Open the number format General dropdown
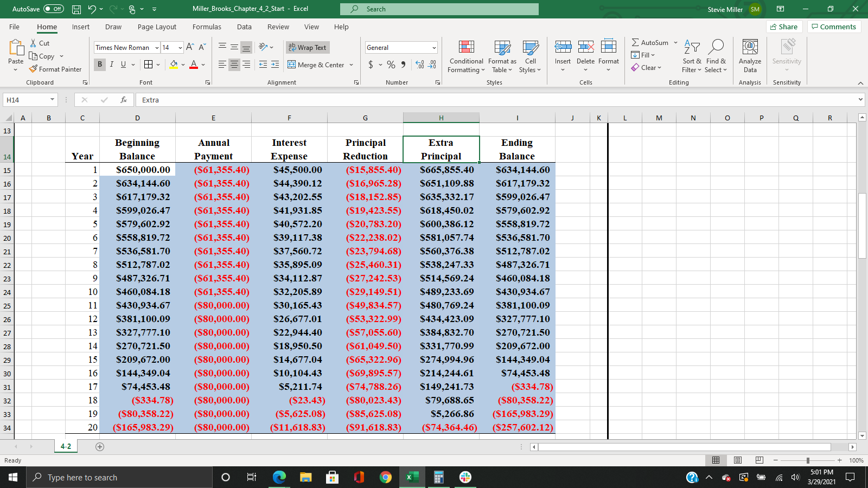Screen dimensions: 868x488 (434, 48)
